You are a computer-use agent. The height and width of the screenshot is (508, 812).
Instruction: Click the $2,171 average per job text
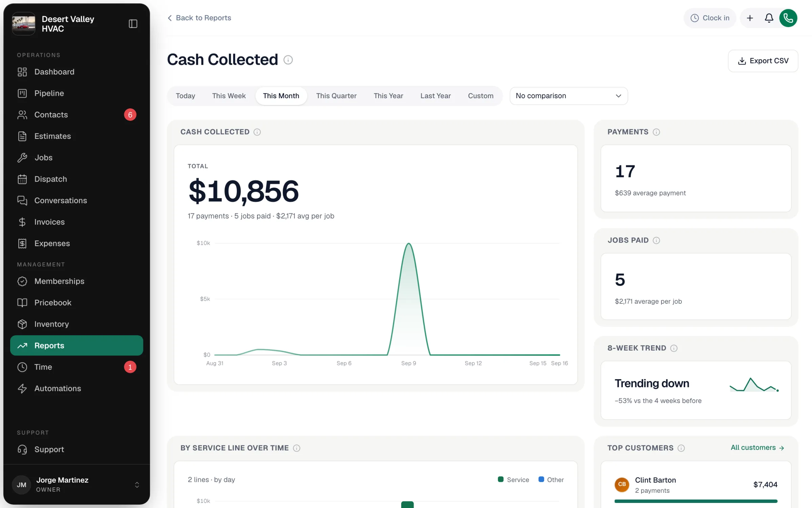tap(648, 301)
